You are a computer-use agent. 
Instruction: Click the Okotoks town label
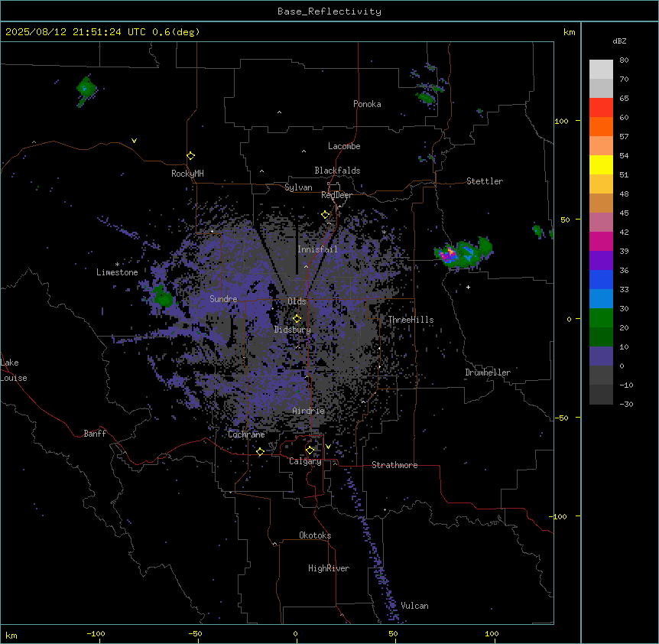pyautogui.click(x=315, y=535)
